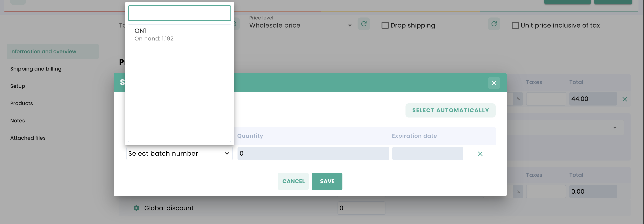
Task: Open the Attached files section
Action: (x=28, y=138)
